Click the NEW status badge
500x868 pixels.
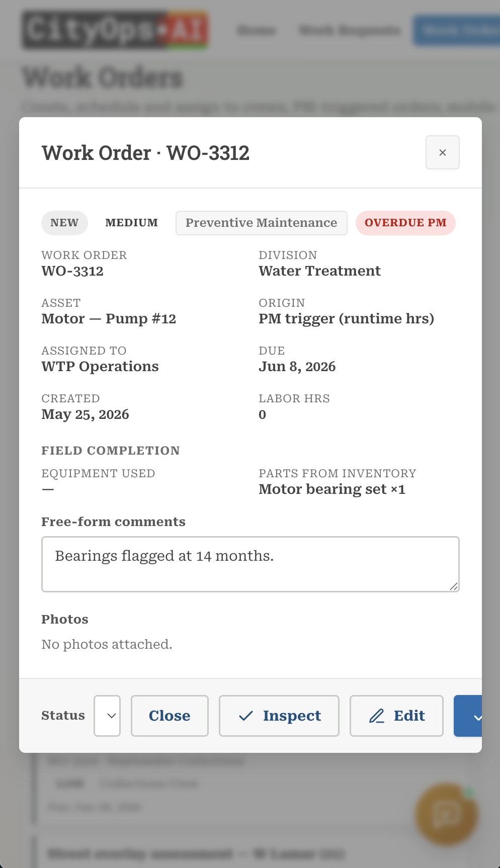(64, 223)
